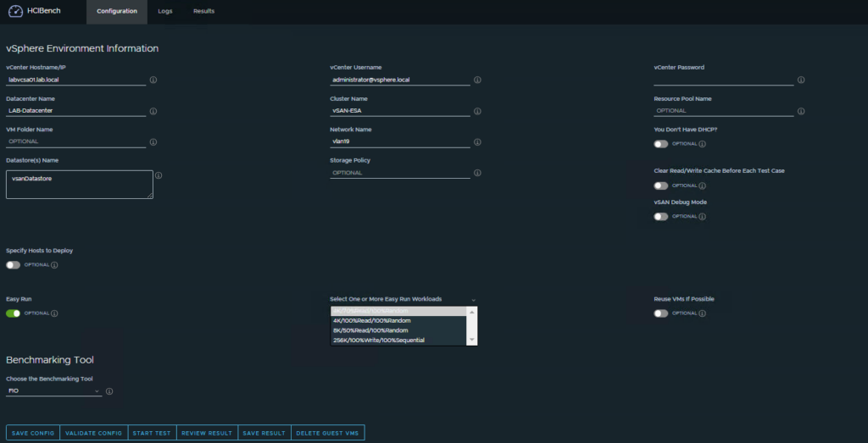The image size is (868, 443).
Task: Click the HCIBench gauge logo icon
Action: click(x=14, y=11)
